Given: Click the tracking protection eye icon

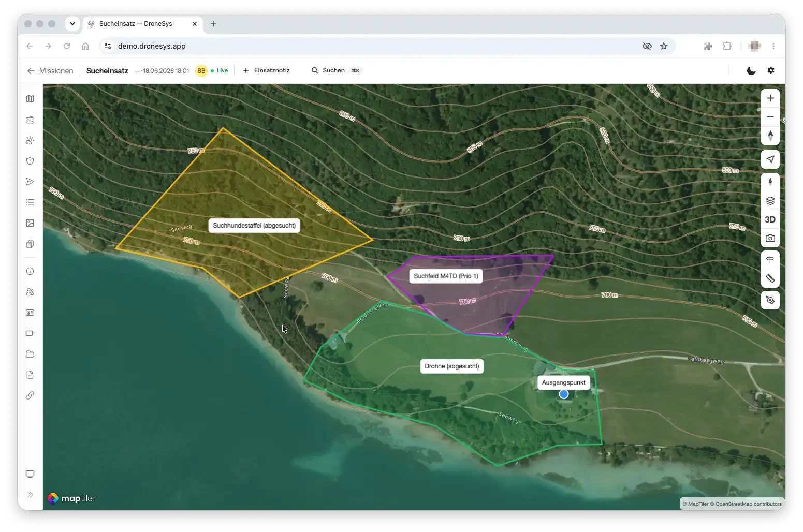Looking at the screenshot, I should [x=647, y=46].
